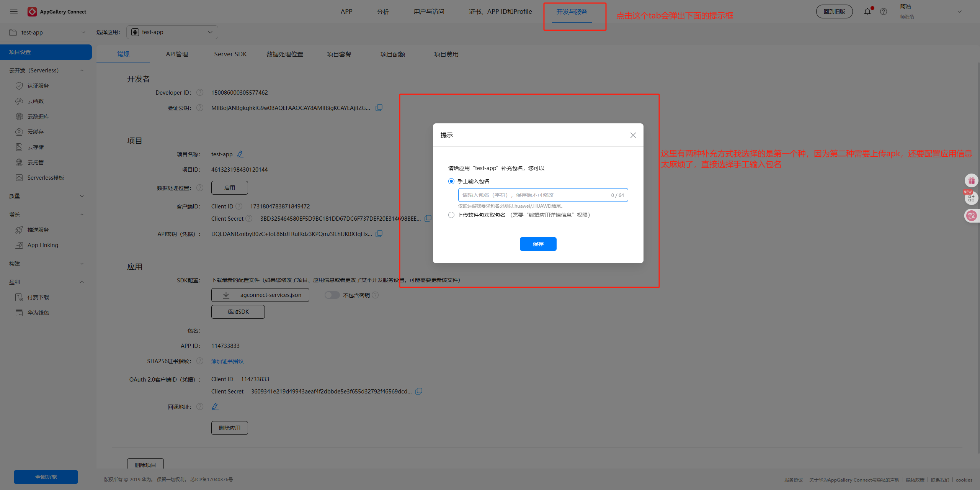Click the AppGallery Connect logo
This screenshot has width=980, height=490.
pyautogui.click(x=57, y=11)
